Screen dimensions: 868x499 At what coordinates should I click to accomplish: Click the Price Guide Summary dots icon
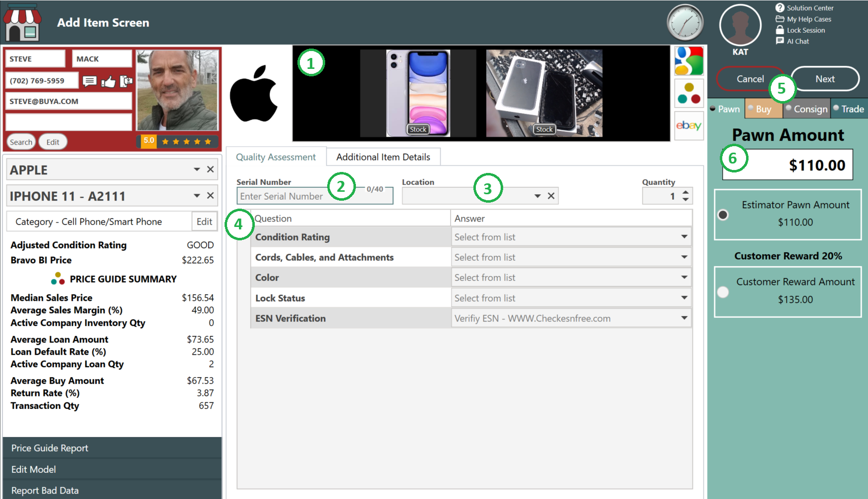(x=58, y=278)
